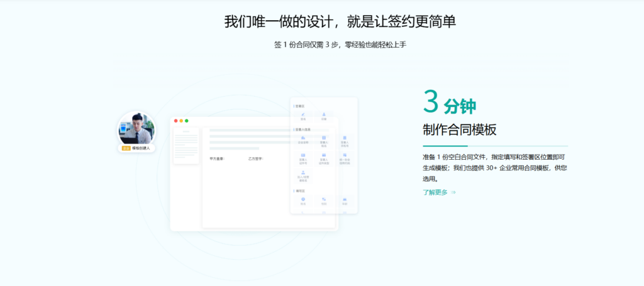This screenshot has height=286, width=644.
Task: Click the 法人/经营者姓名 legal person icon
Action: [x=303, y=172]
